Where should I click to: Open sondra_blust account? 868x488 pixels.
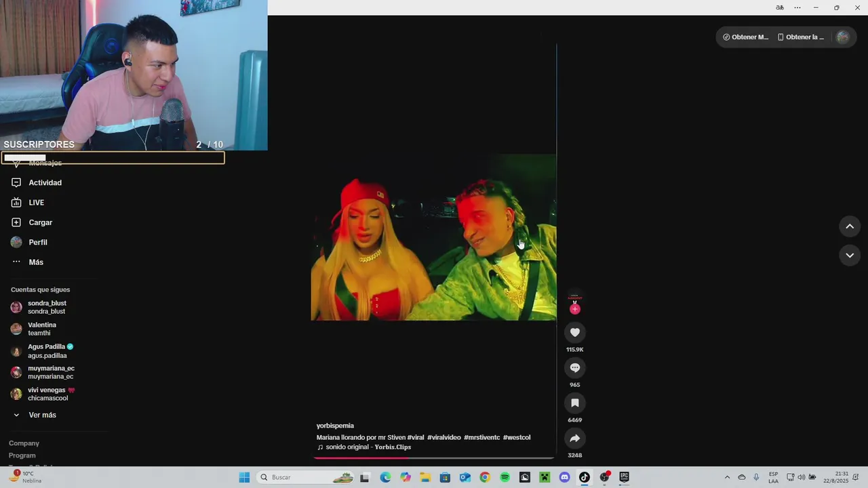click(46, 307)
